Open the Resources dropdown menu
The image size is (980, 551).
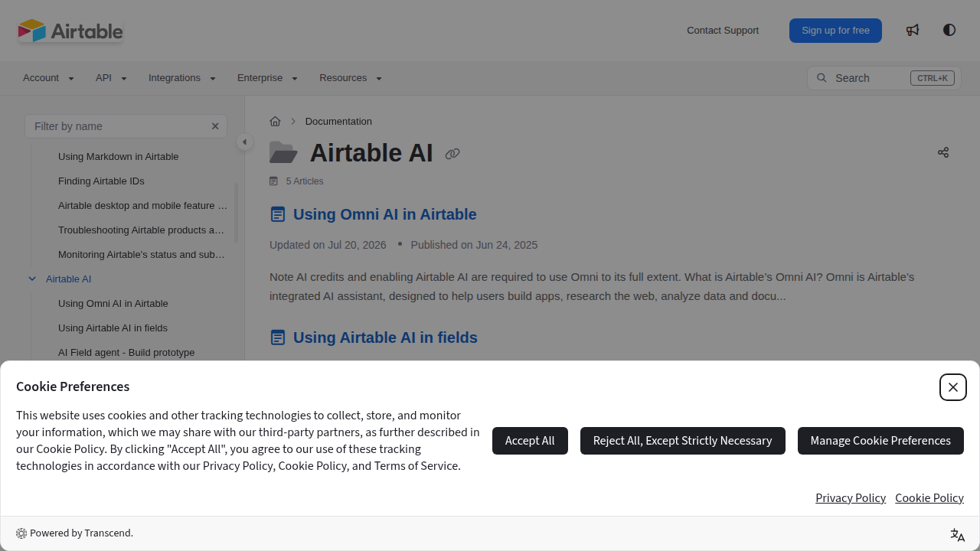click(351, 78)
